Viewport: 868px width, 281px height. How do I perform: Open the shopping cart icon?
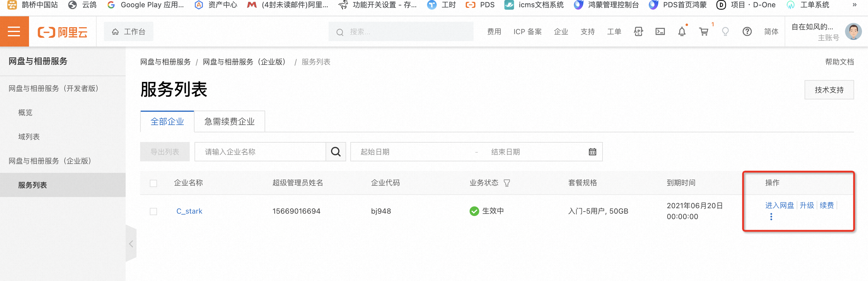[x=704, y=32]
